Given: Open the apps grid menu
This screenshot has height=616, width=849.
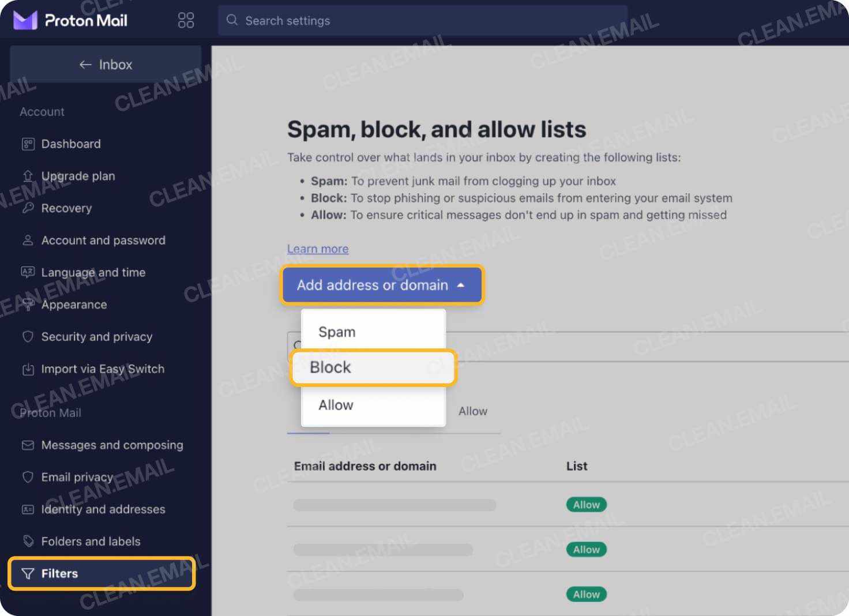Looking at the screenshot, I should pos(185,20).
